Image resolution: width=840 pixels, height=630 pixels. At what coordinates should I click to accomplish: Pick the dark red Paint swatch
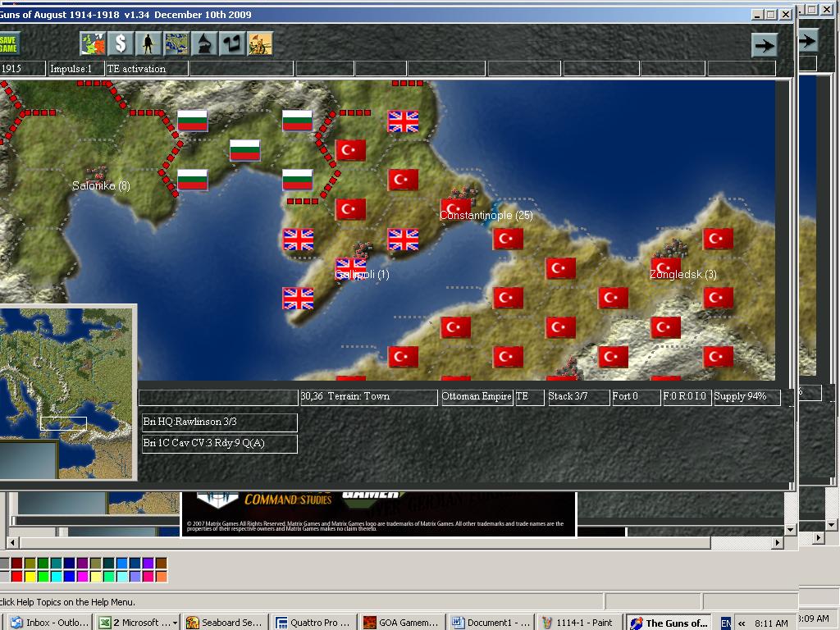(x=16, y=563)
